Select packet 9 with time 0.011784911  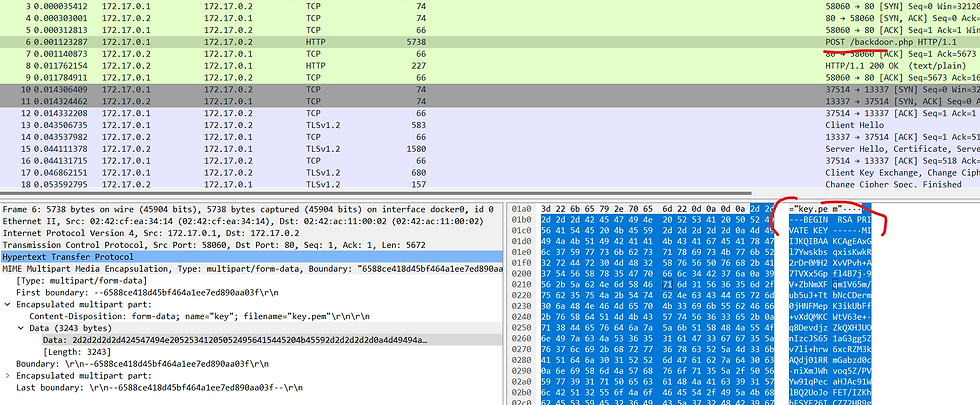point(490,78)
